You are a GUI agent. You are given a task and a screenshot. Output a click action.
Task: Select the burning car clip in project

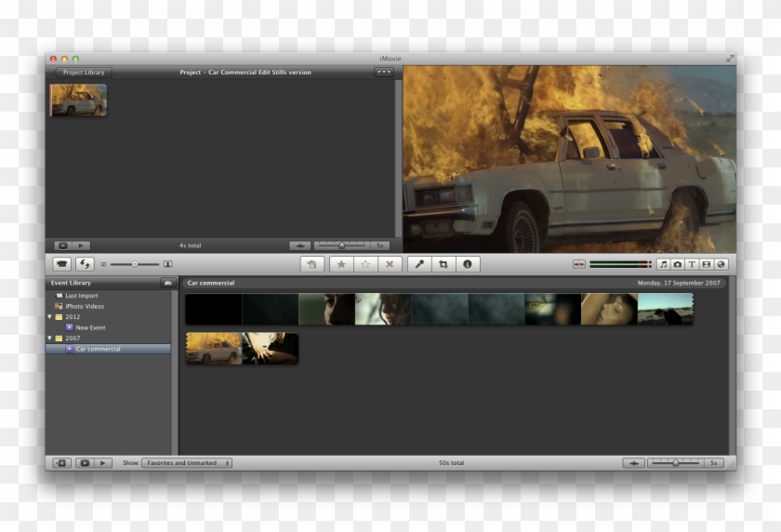point(78,100)
